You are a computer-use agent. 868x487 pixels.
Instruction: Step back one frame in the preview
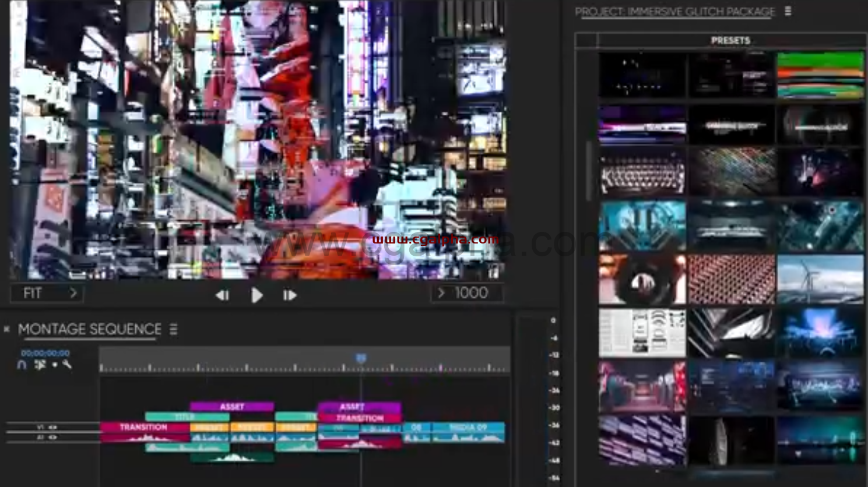(x=222, y=295)
